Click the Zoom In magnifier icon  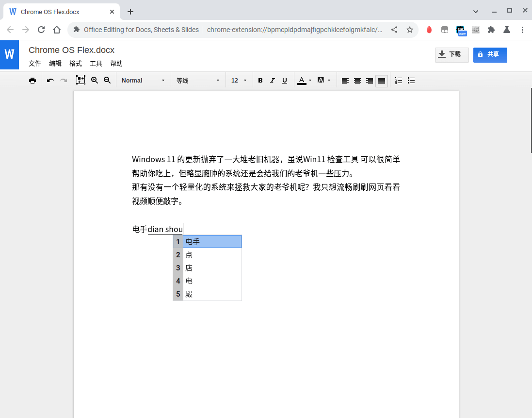pos(95,80)
